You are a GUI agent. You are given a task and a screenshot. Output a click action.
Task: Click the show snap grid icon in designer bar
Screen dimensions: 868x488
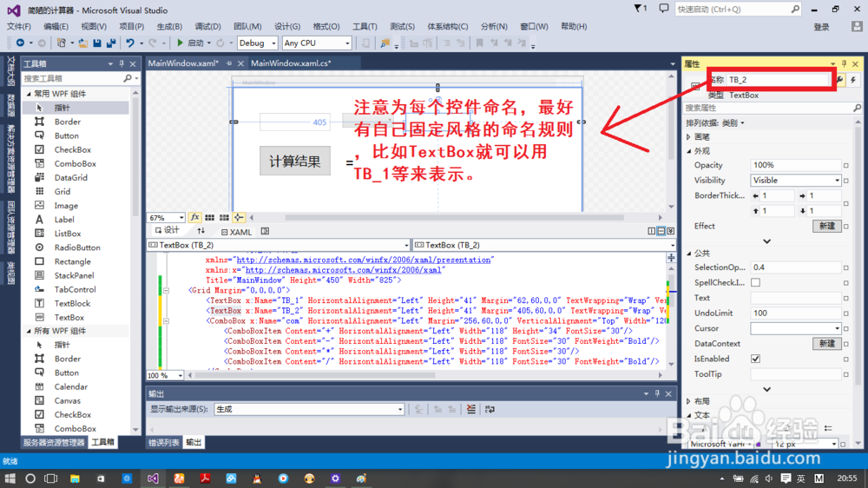point(210,218)
